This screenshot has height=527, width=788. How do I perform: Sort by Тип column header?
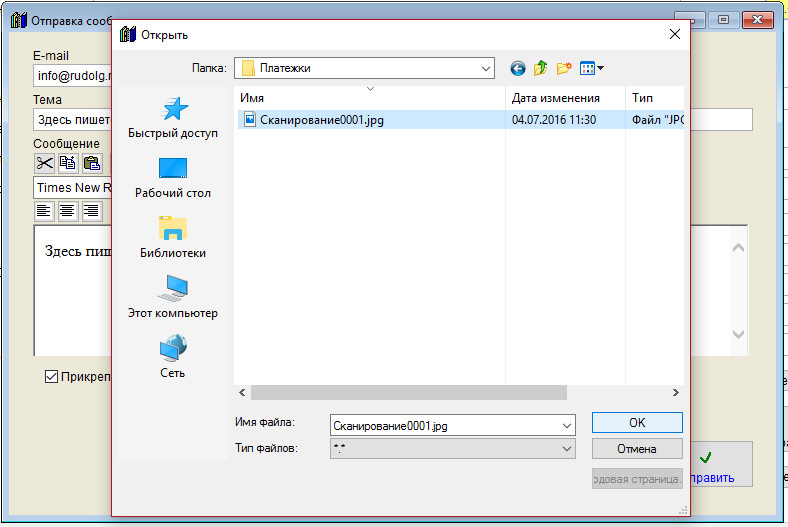pyautogui.click(x=655, y=98)
